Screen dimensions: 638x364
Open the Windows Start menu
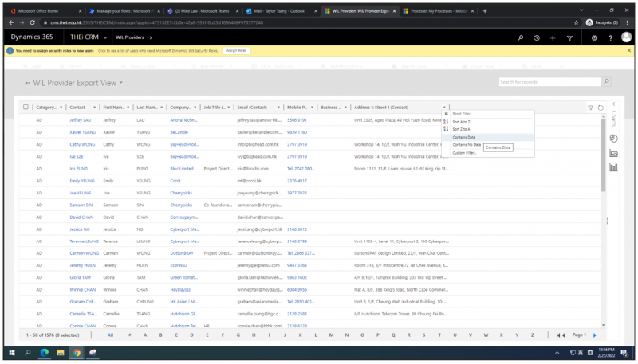[12, 353]
